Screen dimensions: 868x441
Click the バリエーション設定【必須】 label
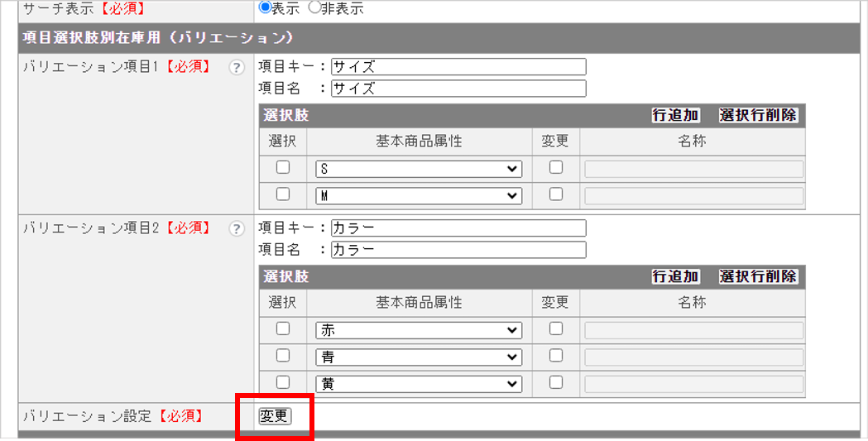tap(113, 416)
